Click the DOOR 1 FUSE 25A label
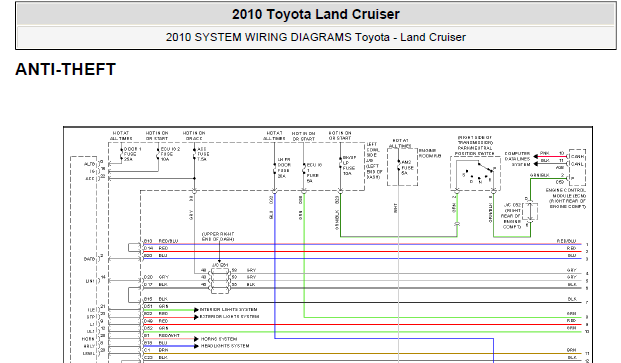The height and width of the screenshot is (363, 621). click(x=132, y=154)
